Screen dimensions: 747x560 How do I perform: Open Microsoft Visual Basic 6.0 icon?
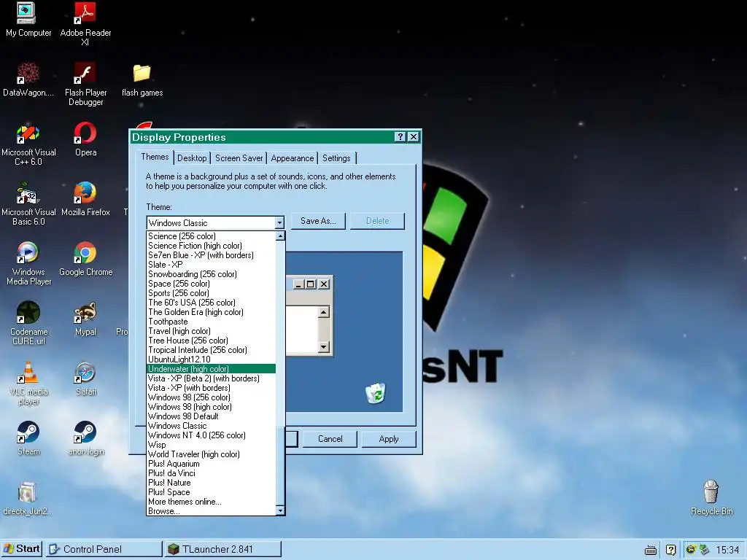point(28,203)
